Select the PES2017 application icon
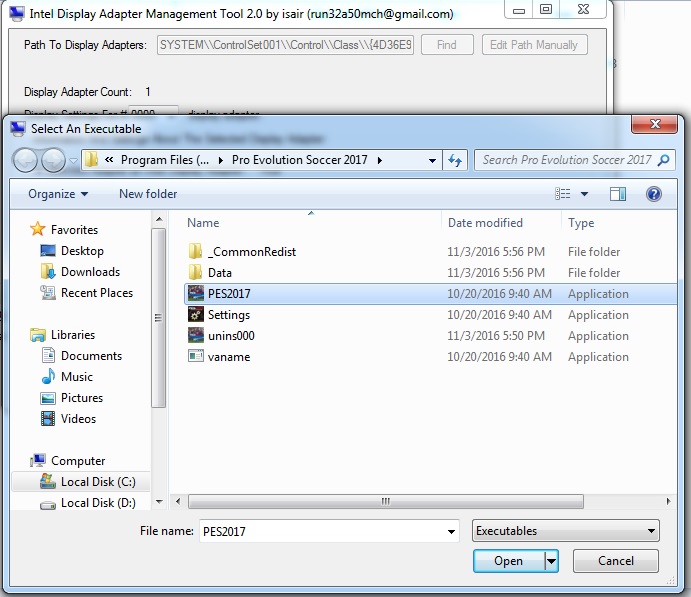The width and height of the screenshot is (691, 597). [x=196, y=293]
